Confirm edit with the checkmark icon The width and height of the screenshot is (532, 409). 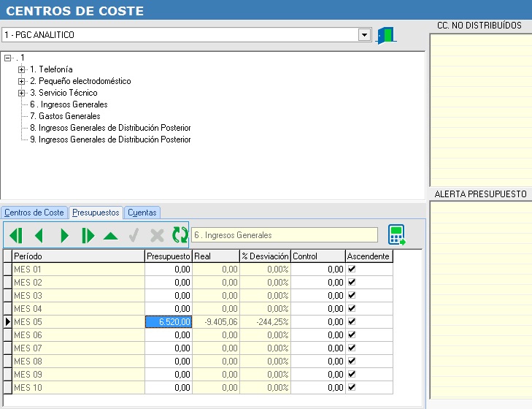134,235
